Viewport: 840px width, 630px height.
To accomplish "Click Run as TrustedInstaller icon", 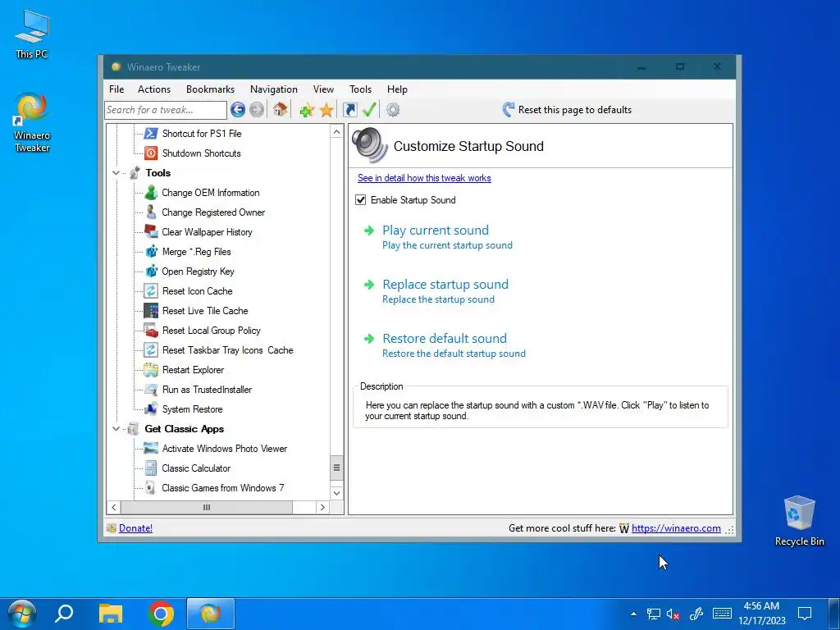I will click(x=151, y=390).
